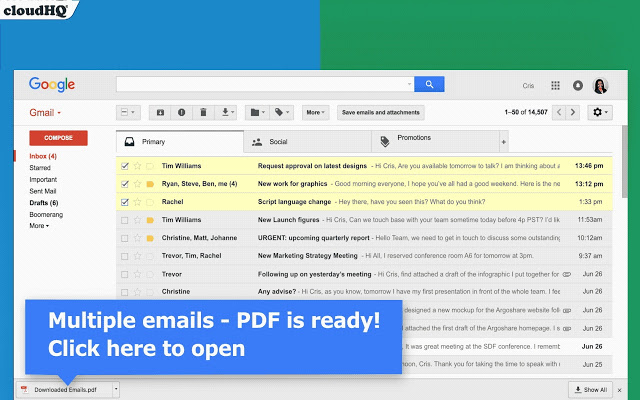Image resolution: width=640 pixels, height=400 pixels.
Task: Open the URGENT: upcoming quarterly report email
Action: (x=364, y=238)
